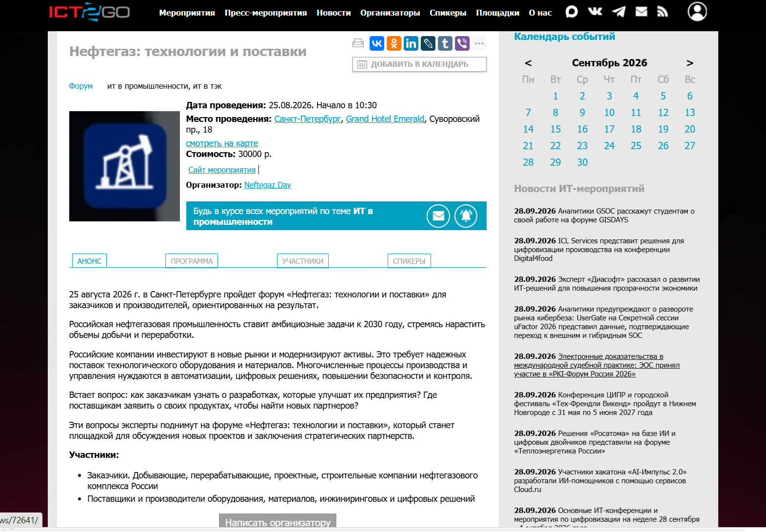Open the Сайт мероприятия link
Screen dimensions: 766x532
222,170
